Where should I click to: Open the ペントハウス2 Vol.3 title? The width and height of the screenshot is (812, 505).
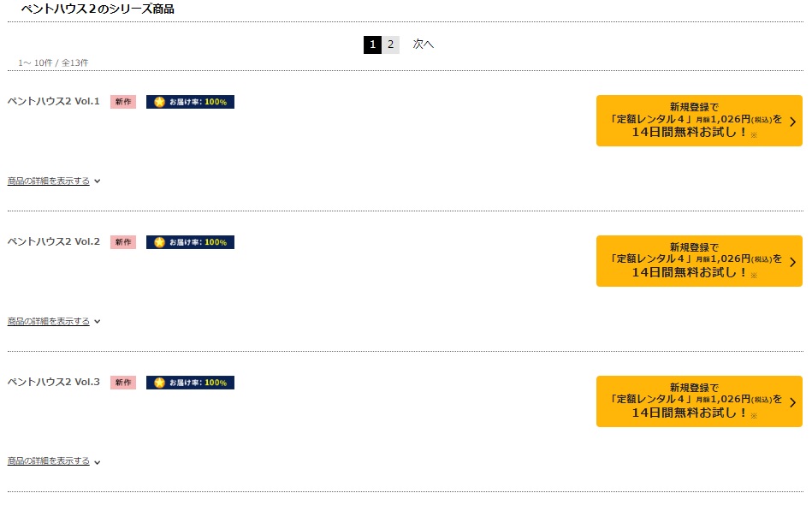click(53, 383)
